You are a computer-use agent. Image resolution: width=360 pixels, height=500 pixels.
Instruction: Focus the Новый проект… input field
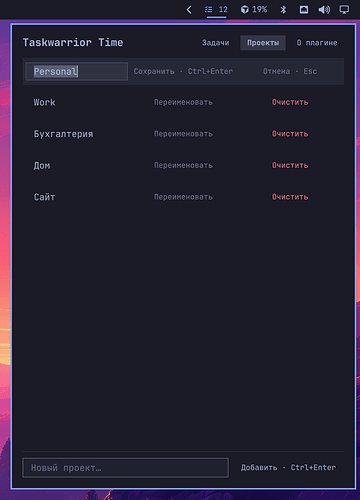(x=126, y=468)
